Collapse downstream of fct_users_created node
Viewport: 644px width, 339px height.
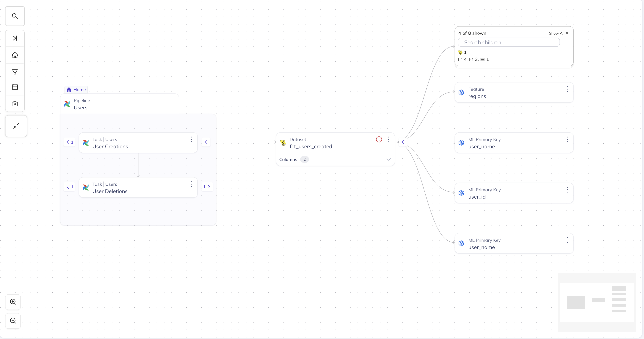pos(403,142)
